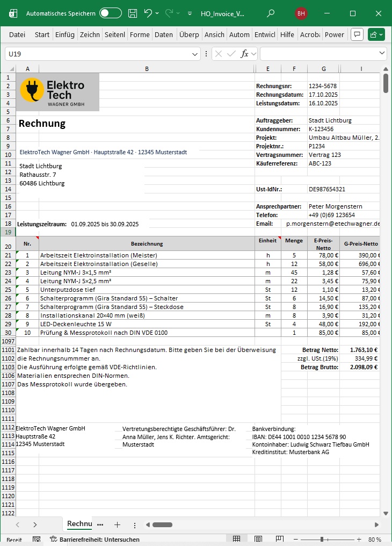Expand the formula bar chevron
The height and width of the screenshot is (546, 392).
click(382, 54)
